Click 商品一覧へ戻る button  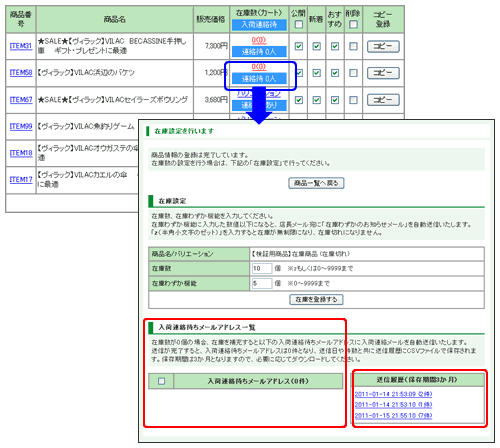[x=316, y=183]
